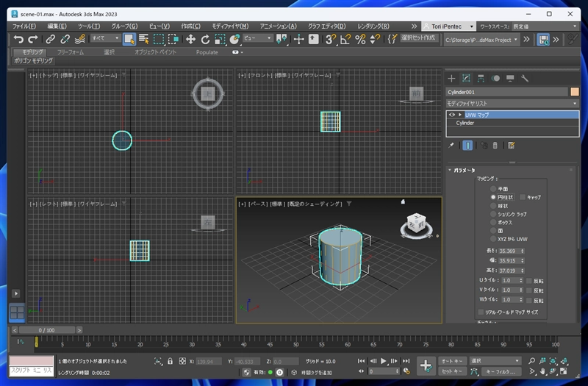Open the ビュー reference coordinate dropdown
The image size is (588, 386).
258,38
